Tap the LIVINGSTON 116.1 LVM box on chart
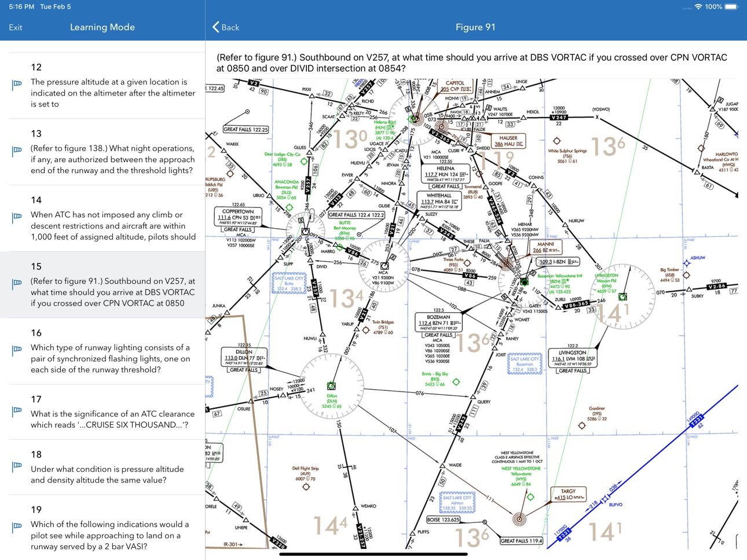The image size is (747, 560). click(x=572, y=358)
